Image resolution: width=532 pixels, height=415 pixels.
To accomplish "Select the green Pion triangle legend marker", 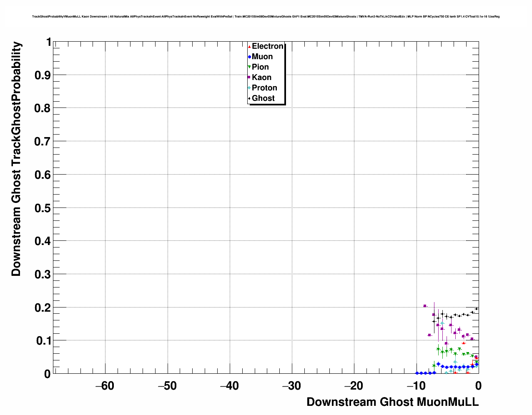I will tap(249, 67).
